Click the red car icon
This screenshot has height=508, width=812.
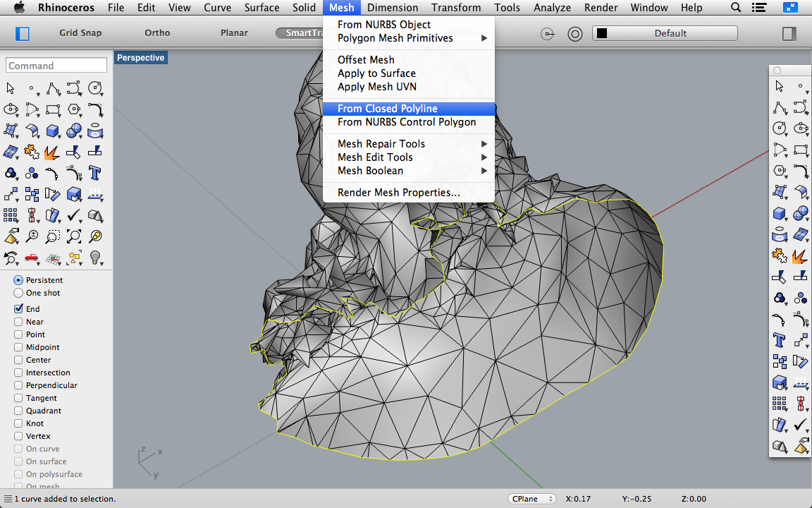pyautogui.click(x=32, y=258)
